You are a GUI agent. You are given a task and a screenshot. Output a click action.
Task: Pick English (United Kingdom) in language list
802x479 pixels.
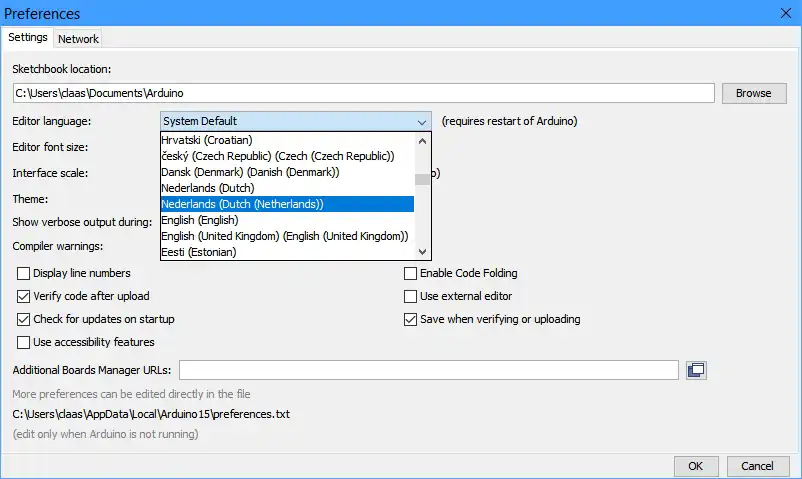pyautogui.click(x=284, y=236)
